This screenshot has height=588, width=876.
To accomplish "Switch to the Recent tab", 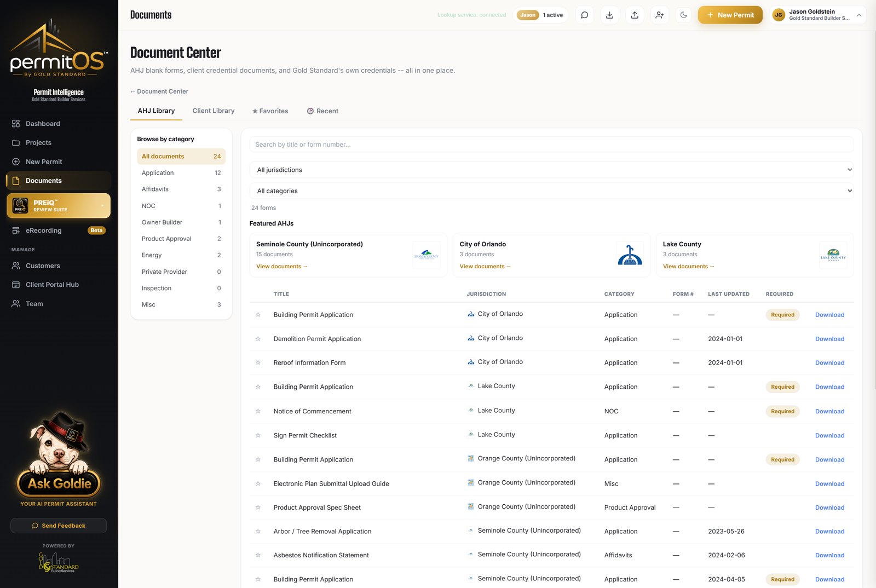I will pos(322,111).
